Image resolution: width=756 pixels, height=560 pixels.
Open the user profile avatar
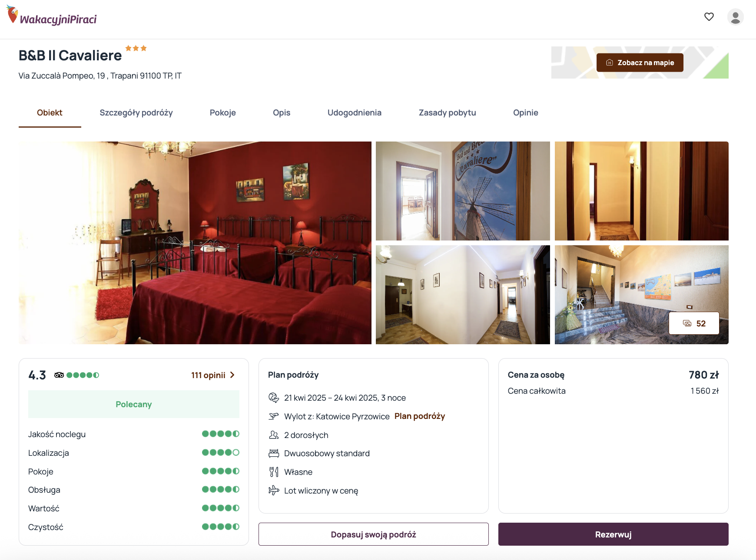coord(735,17)
